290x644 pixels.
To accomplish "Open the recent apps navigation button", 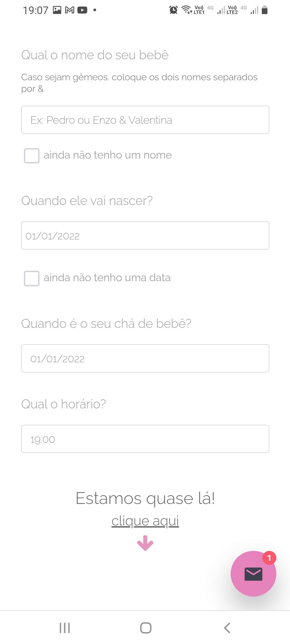I will click(65, 628).
